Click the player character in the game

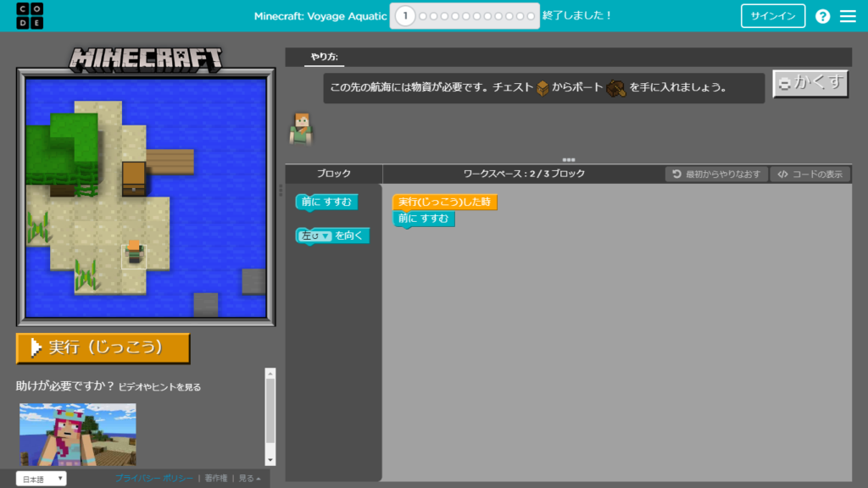(x=134, y=252)
